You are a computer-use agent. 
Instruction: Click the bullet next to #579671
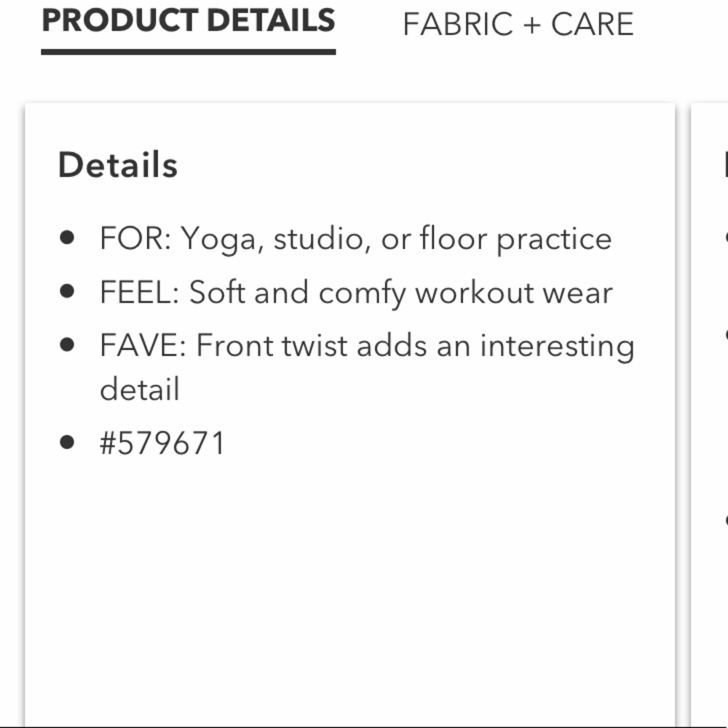tap(68, 442)
